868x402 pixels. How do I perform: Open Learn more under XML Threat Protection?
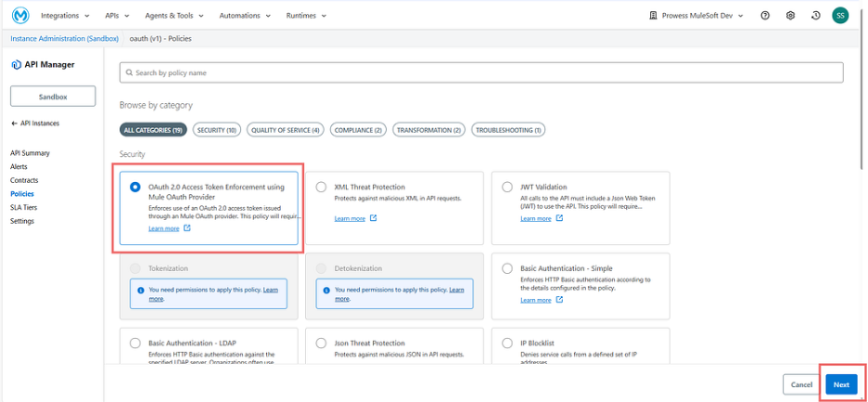point(350,218)
